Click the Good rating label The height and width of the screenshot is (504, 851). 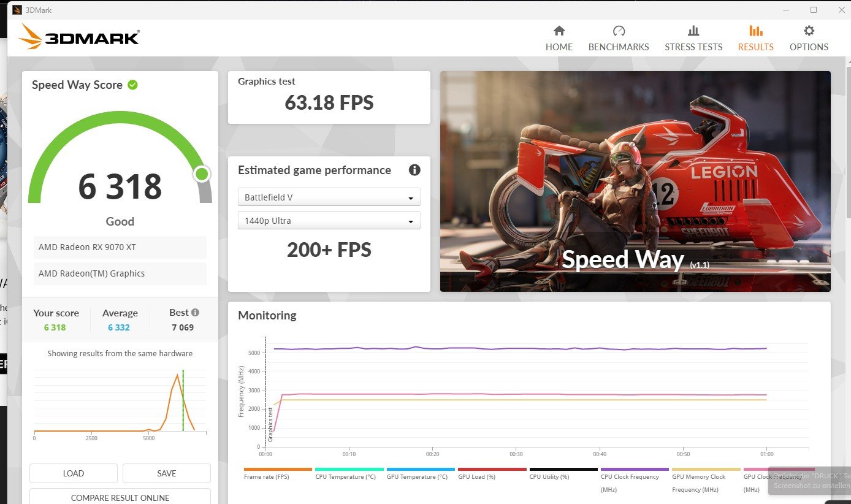[x=120, y=221]
